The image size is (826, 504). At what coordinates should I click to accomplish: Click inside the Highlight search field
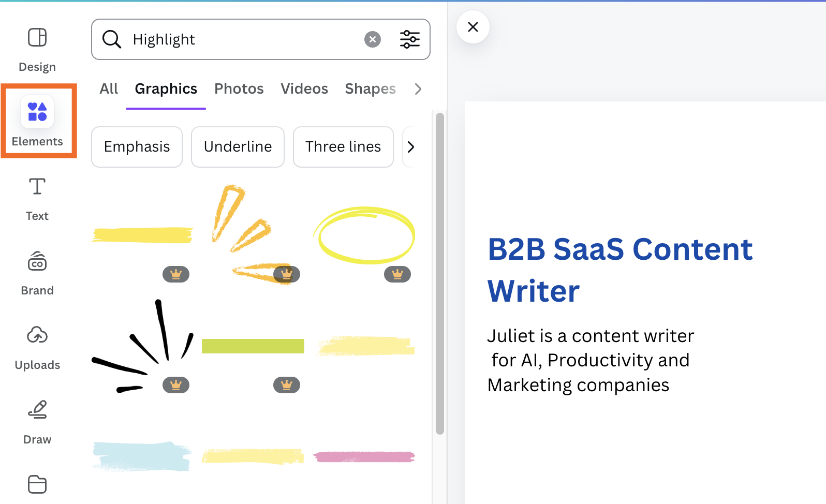coord(261,39)
